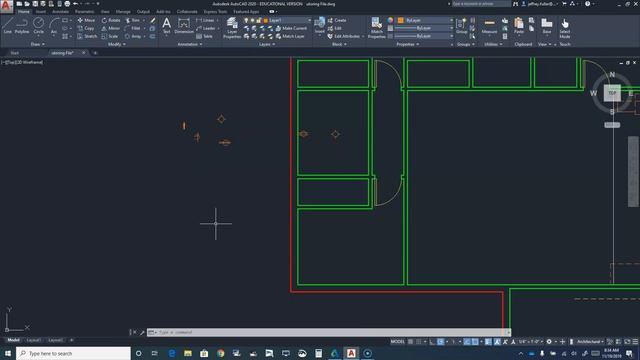The image size is (640, 360).
Task: Open the Architectural units dropdown
Action: point(590,342)
